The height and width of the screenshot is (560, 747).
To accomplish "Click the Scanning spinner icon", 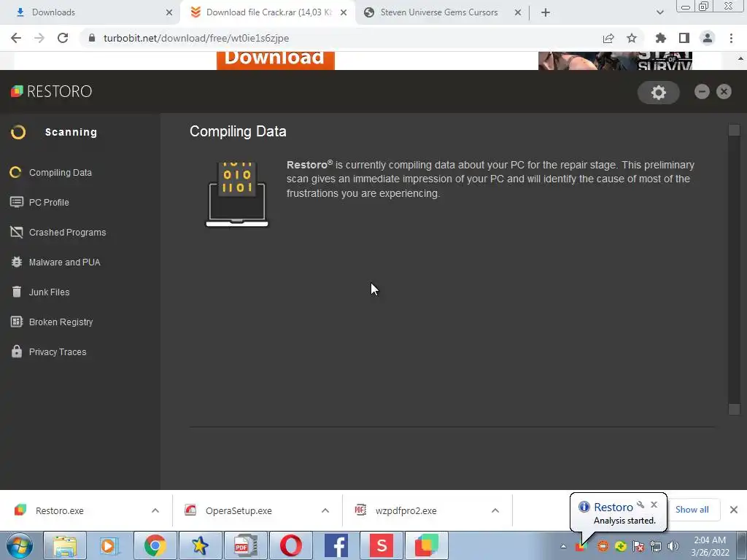I will [x=18, y=132].
